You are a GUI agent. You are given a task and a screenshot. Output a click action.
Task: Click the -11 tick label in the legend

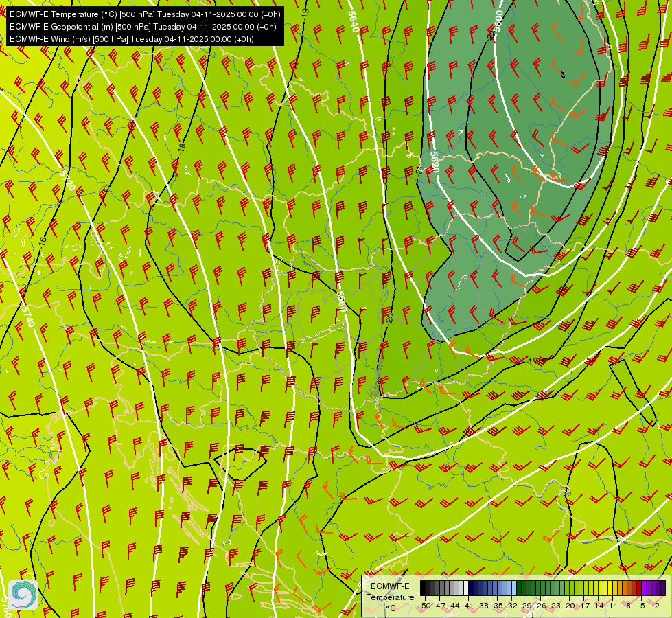tap(612, 606)
